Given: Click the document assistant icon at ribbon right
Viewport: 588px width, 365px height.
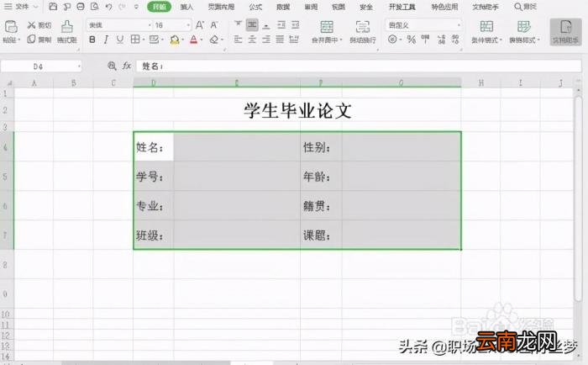Looking at the screenshot, I should [x=565, y=32].
